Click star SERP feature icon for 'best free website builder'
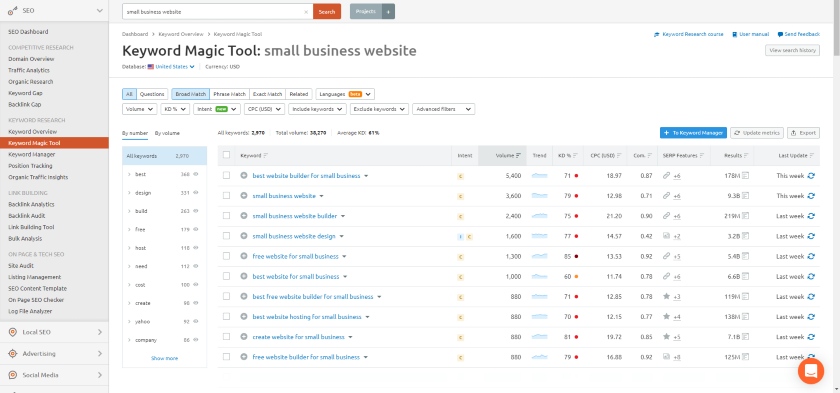This screenshot has height=393, width=840. (x=666, y=296)
